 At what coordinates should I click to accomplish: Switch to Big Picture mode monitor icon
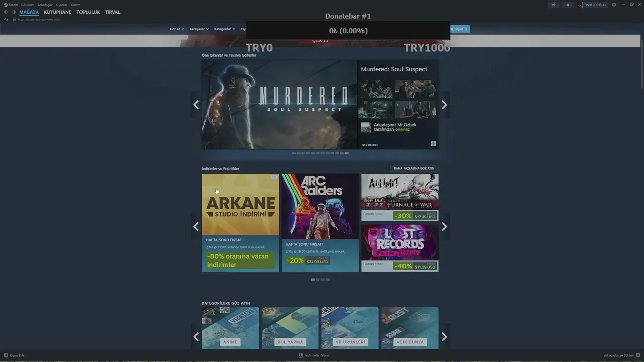click(x=614, y=5)
